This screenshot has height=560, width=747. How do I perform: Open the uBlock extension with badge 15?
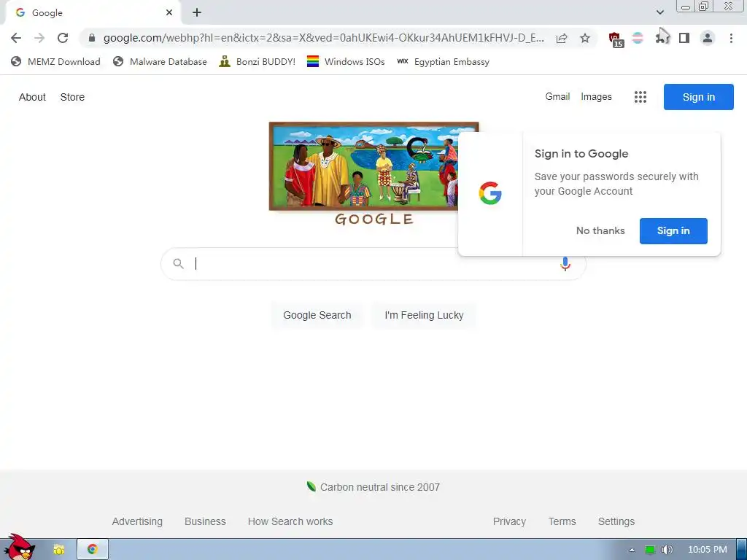(616, 39)
